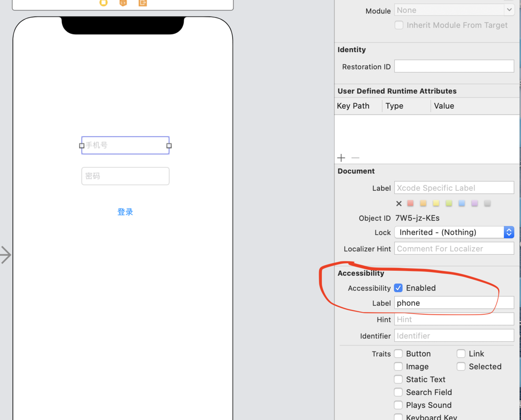Click the Traits label text
Screen dimensions: 521x420
(381, 354)
